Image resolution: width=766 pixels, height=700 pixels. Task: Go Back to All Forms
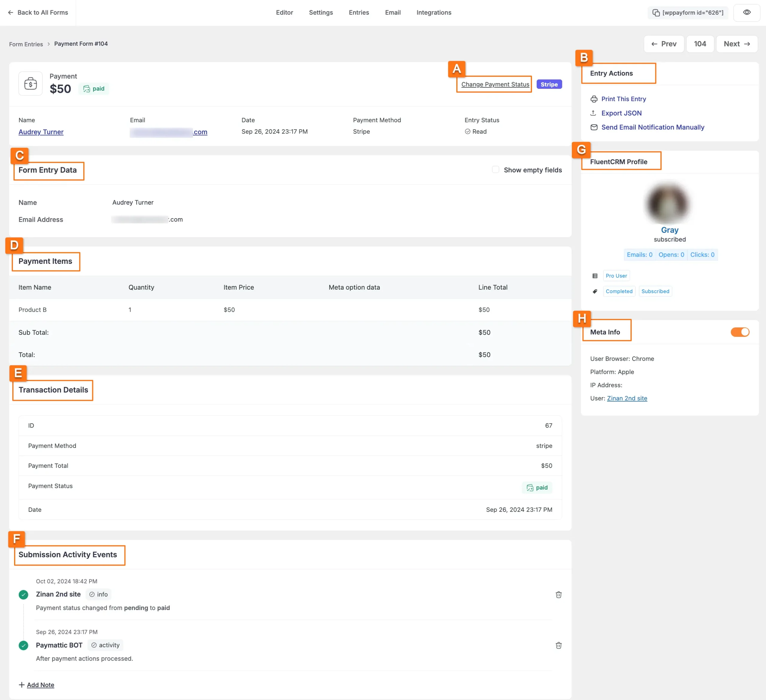(38, 13)
